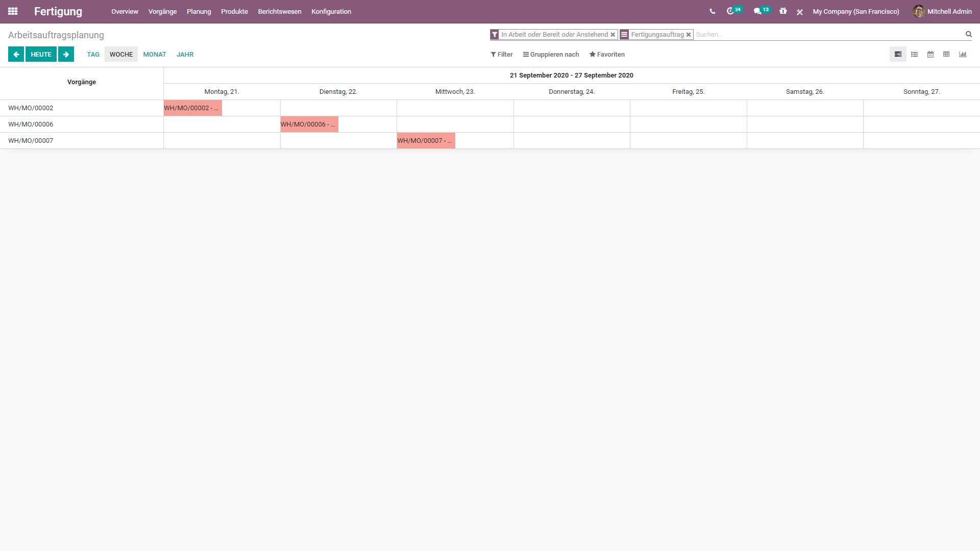980x551 pixels.
Task: Open the conversations chat icon
Action: coord(757,11)
